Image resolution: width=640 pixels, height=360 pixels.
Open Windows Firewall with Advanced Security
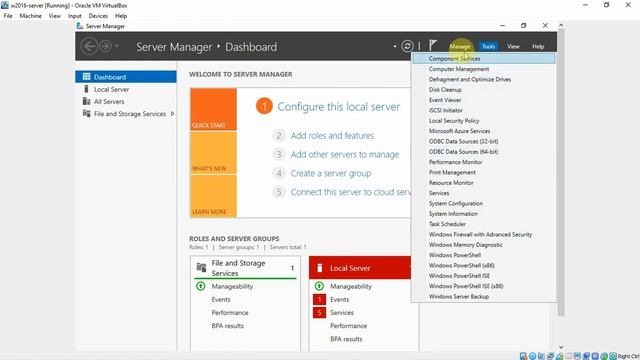pos(484,234)
